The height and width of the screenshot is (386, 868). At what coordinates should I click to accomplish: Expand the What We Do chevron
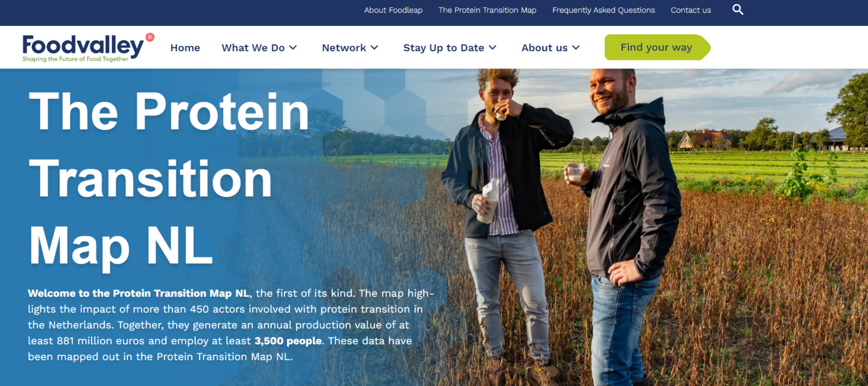293,48
